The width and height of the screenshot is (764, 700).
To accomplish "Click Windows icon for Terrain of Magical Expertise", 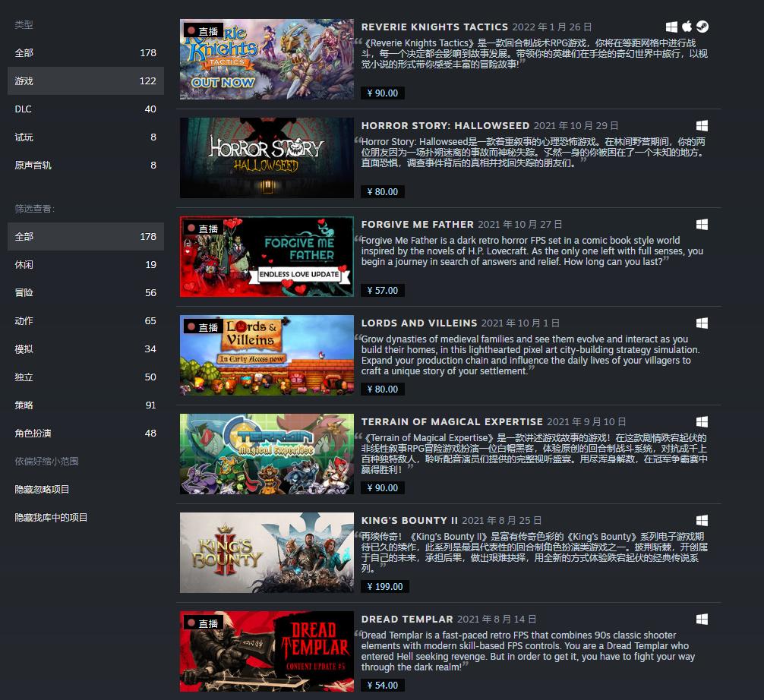I will coord(702,422).
